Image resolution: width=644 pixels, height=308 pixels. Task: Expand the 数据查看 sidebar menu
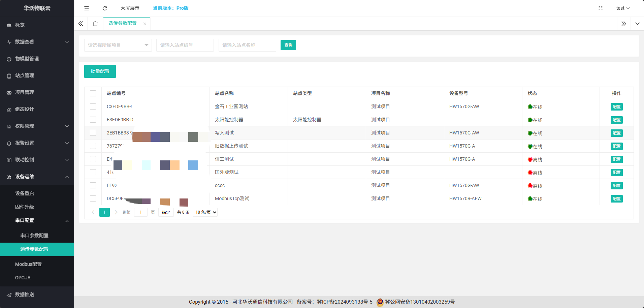click(37, 42)
